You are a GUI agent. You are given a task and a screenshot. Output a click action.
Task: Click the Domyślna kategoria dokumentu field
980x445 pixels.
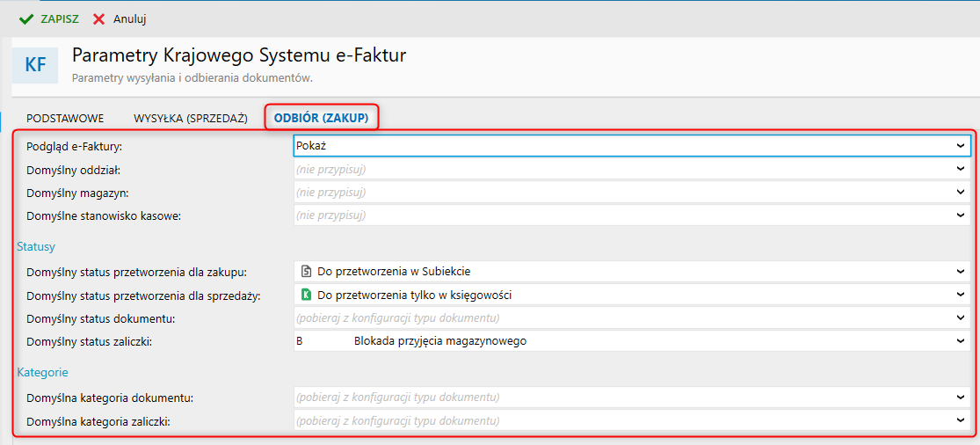pyautogui.click(x=624, y=398)
